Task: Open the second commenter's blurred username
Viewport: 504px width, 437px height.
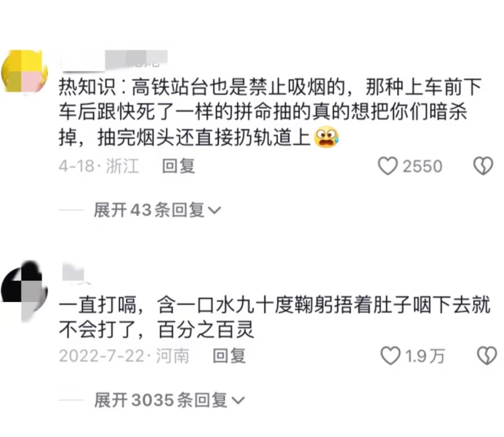Action: (74, 273)
